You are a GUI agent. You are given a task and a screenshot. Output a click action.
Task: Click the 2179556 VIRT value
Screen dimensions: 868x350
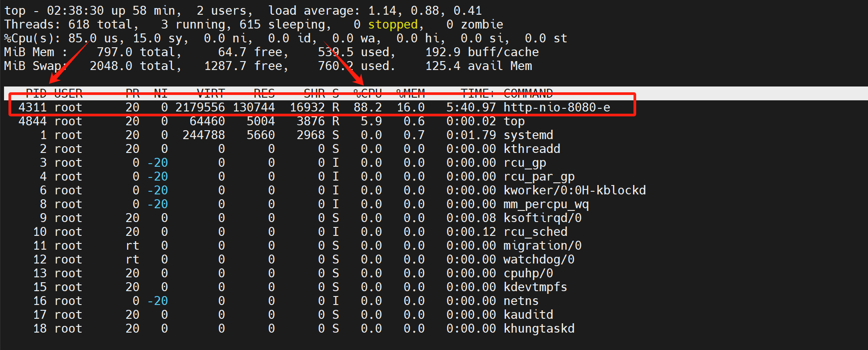[x=200, y=107]
